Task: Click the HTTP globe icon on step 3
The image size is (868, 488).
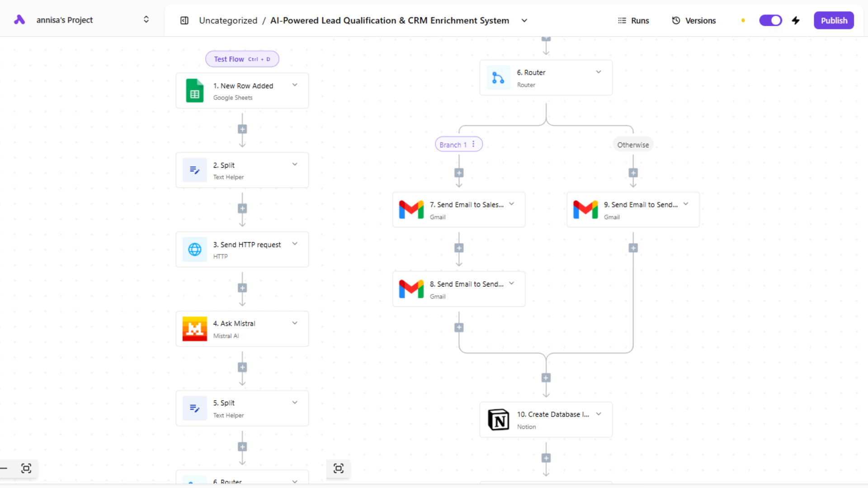Action: [x=194, y=249]
